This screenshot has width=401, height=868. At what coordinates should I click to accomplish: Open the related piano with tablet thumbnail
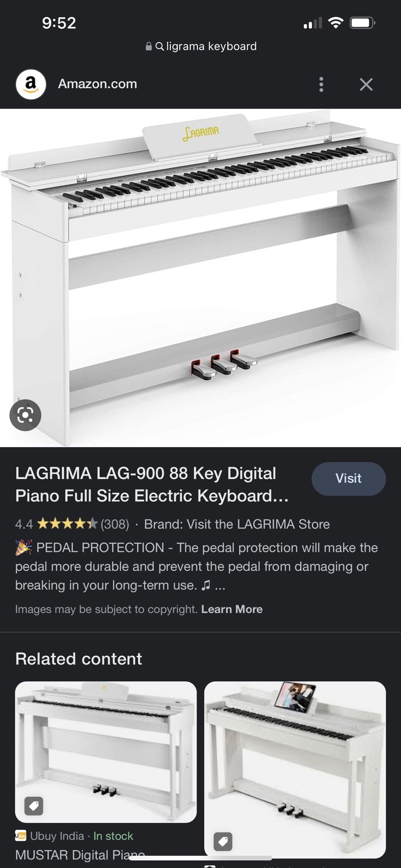pos(295,769)
